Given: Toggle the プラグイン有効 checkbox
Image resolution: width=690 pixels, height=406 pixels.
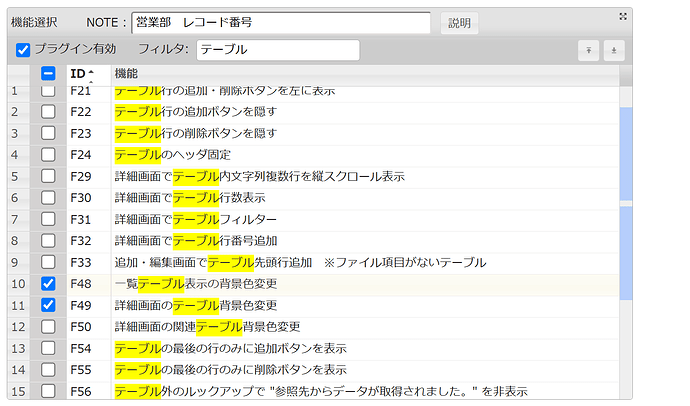Looking at the screenshot, I should (23, 49).
